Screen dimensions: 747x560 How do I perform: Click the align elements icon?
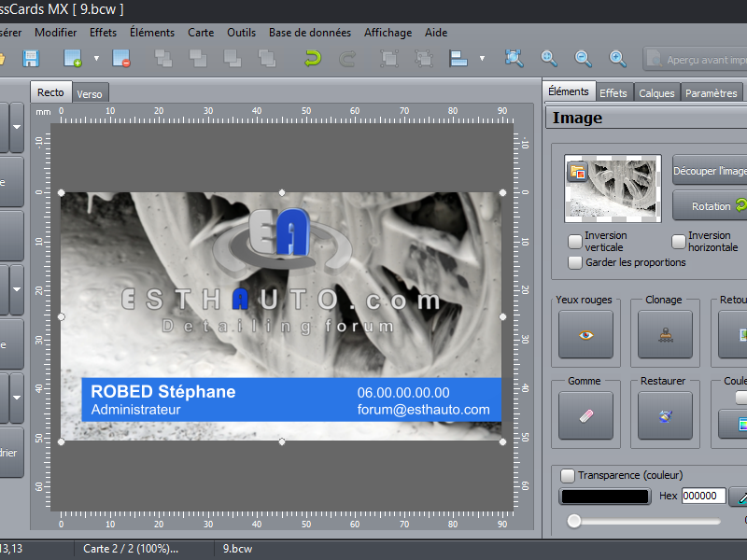click(458, 59)
